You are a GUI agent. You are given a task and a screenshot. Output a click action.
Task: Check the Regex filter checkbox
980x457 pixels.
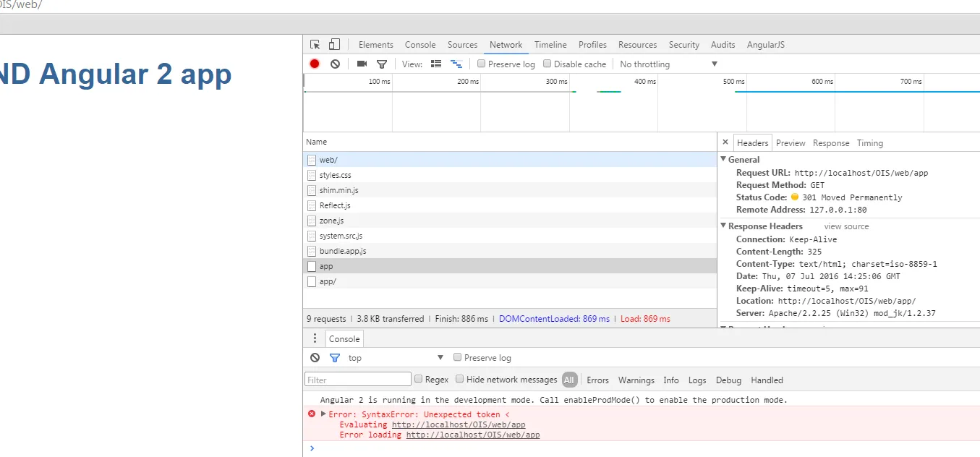pos(418,379)
